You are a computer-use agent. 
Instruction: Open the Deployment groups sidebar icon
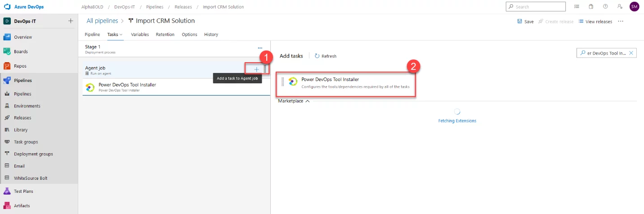pos(7,154)
